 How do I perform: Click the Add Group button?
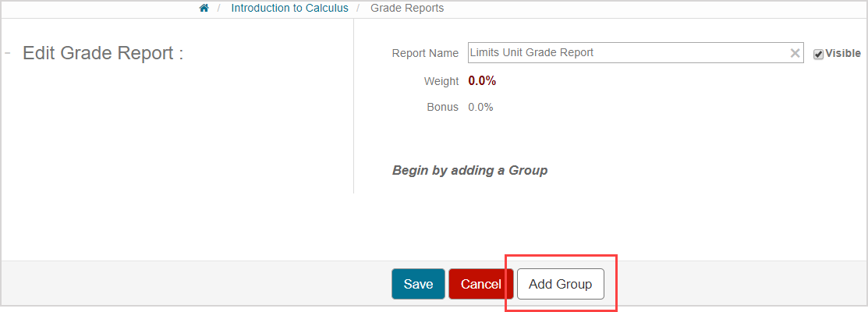click(x=560, y=284)
